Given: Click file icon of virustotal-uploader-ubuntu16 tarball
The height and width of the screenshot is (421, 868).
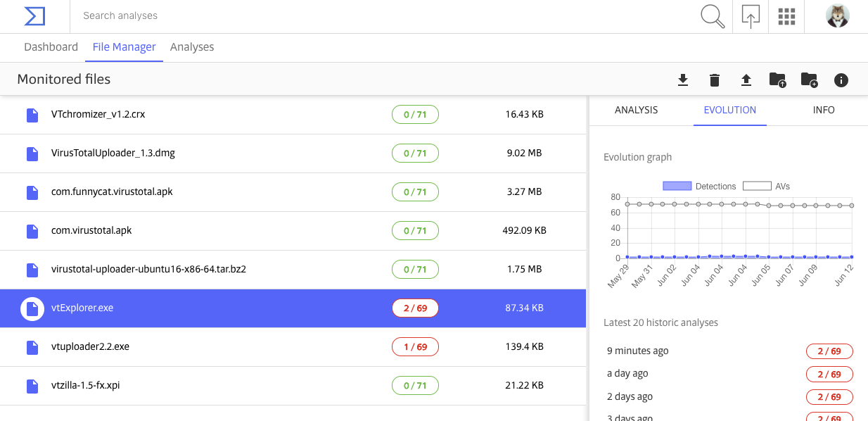Looking at the screenshot, I should pyautogui.click(x=32, y=270).
